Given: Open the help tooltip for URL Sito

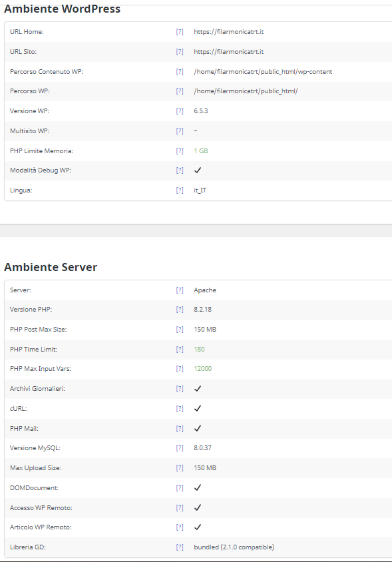Looking at the screenshot, I should [180, 52].
